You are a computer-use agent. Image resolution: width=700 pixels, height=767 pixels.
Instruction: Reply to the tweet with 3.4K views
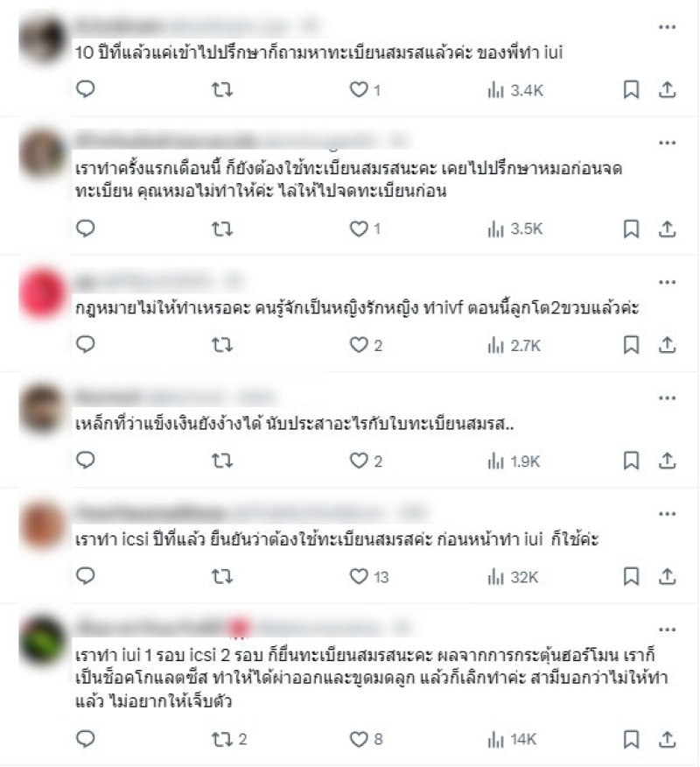(86, 89)
